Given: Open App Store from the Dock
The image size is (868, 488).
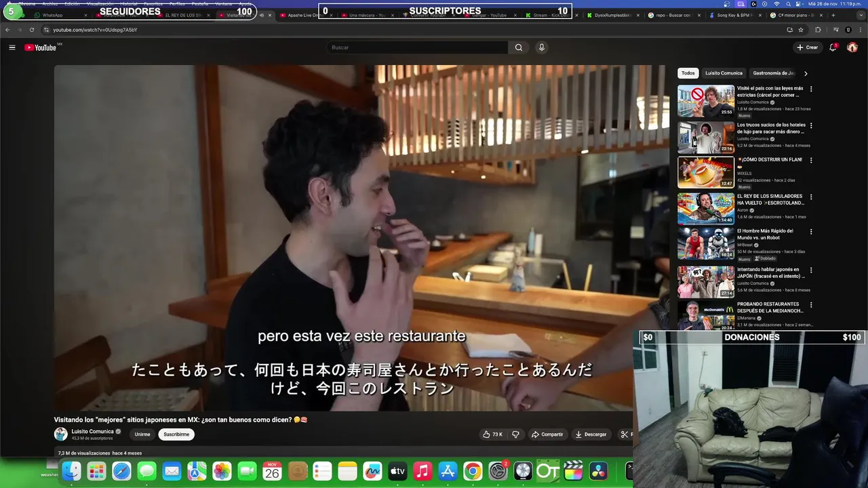Looking at the screenshot, I should (448, 471).
